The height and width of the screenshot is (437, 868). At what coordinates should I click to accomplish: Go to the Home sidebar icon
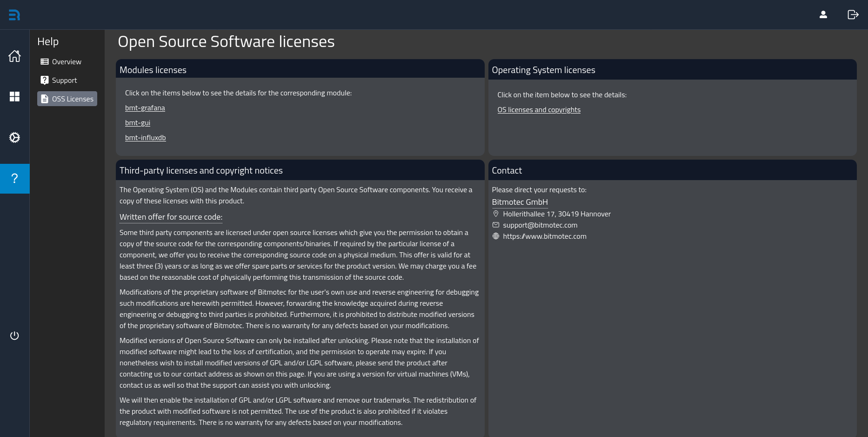click(x=14, y=56)
